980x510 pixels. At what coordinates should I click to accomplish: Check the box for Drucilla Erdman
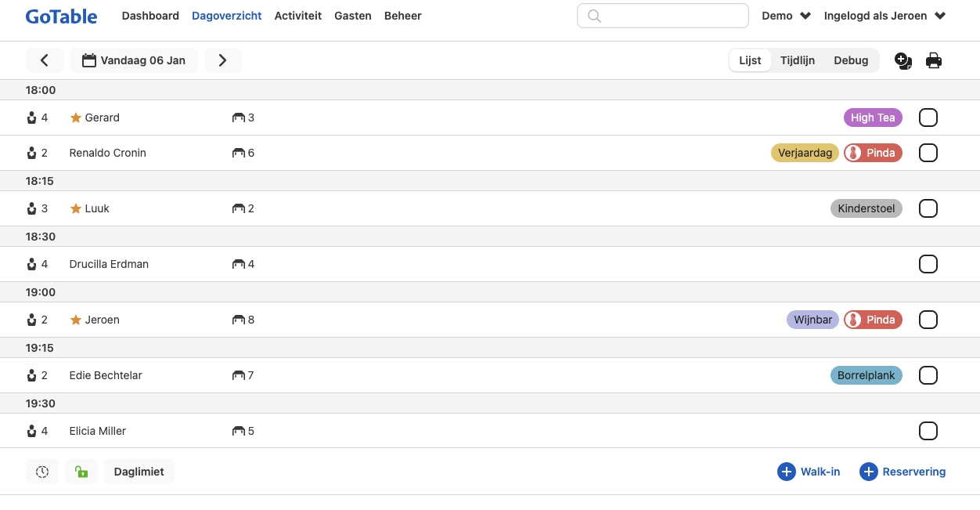928,264
